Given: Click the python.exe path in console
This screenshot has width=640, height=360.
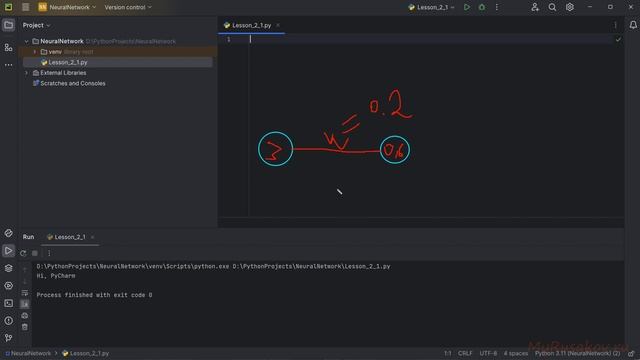Looking at the screenshot, I should (x=133, y=266).
